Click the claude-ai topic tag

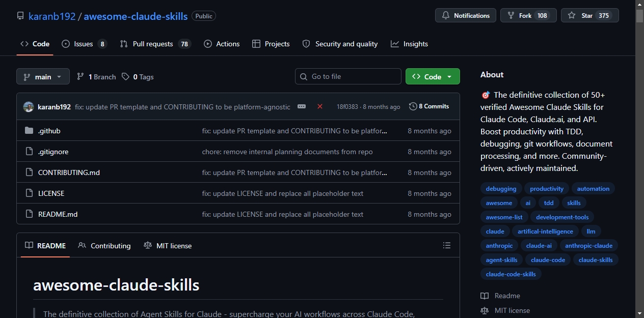[539, 246]
